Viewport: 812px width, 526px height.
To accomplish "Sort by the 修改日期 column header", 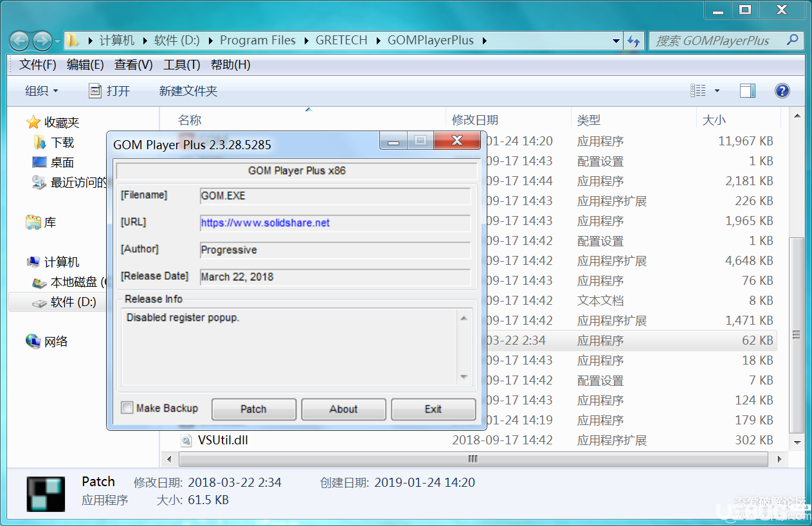I will pos(474,120).
